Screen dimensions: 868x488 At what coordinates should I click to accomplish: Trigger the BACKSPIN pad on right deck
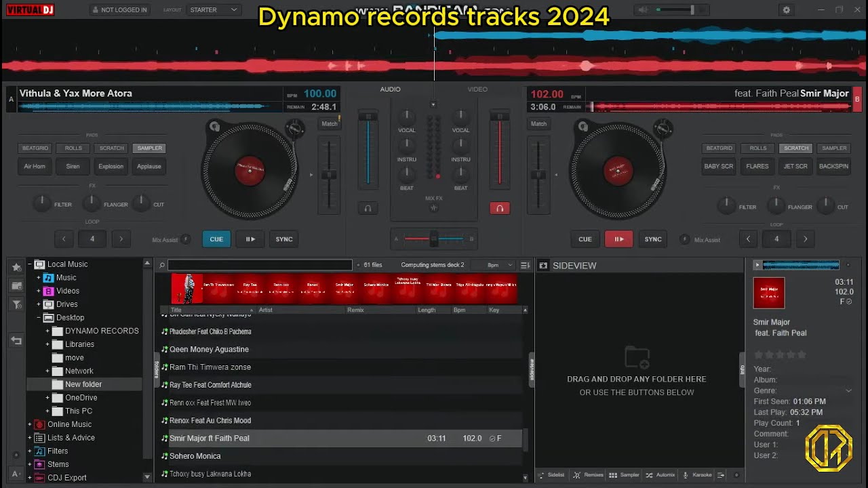coord(833,166)
